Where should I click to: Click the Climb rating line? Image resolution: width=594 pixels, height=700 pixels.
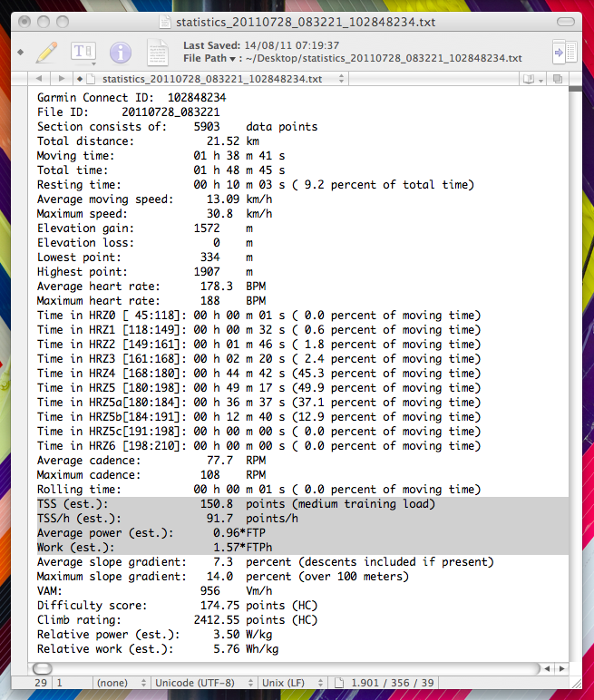coord(178,620)
